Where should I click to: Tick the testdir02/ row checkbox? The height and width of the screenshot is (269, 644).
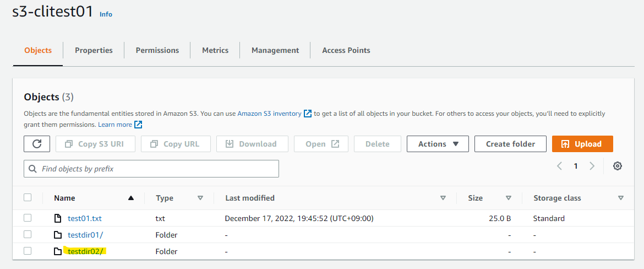tap(28, 251)
